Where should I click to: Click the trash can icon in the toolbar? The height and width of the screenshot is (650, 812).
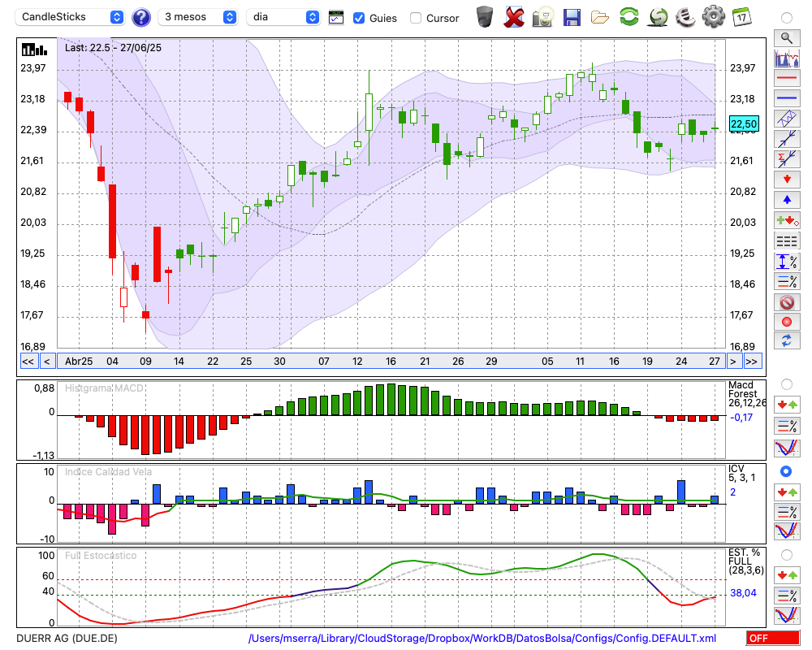[485, 16]
